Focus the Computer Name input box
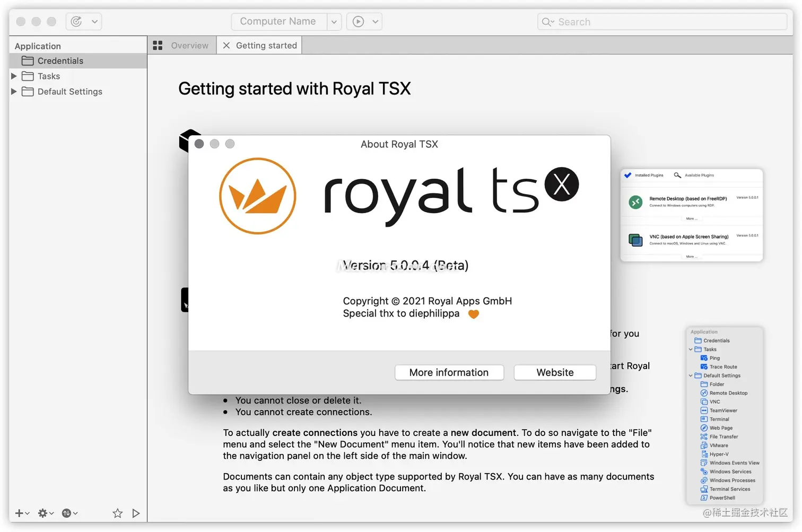Viewport: 802px width, 532px height. tap(278, 22)
